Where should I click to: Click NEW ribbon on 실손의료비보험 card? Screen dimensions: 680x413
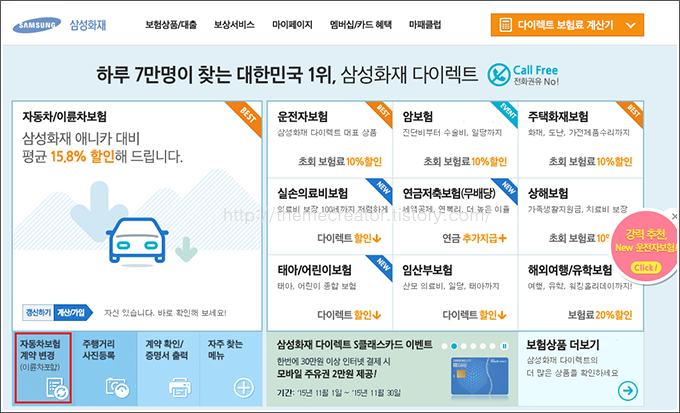(x=382, y=188)
